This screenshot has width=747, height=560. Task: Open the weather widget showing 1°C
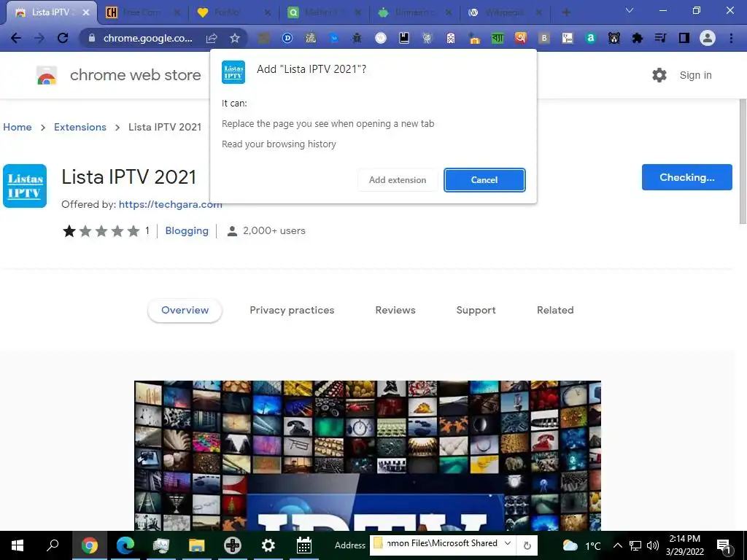click(x=582, y=545)
